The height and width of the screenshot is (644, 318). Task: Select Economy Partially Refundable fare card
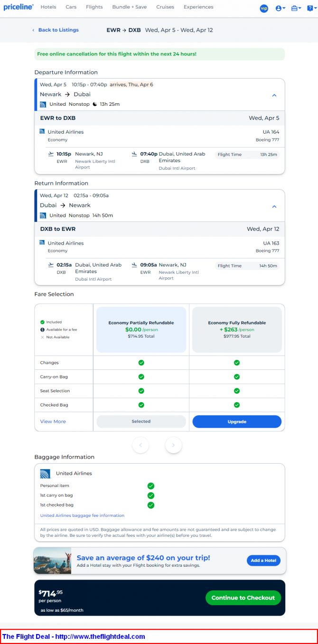(x=141, y=330)
